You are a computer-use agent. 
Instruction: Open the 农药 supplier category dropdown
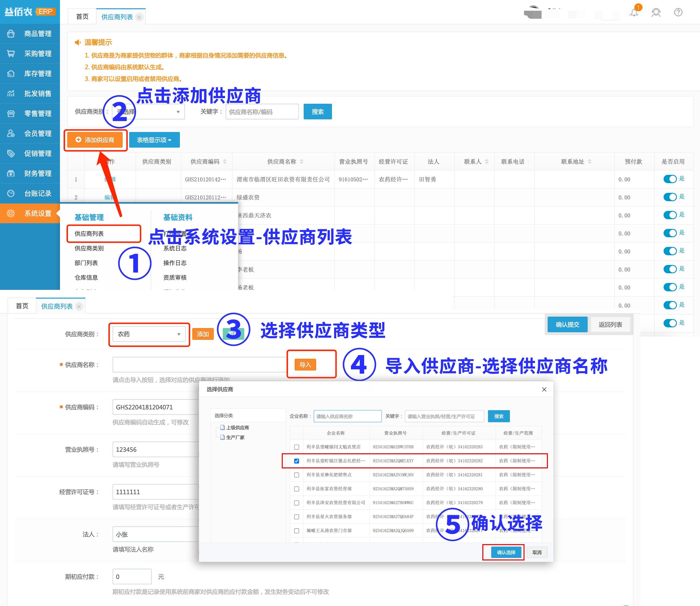click(x=149, y=334)
